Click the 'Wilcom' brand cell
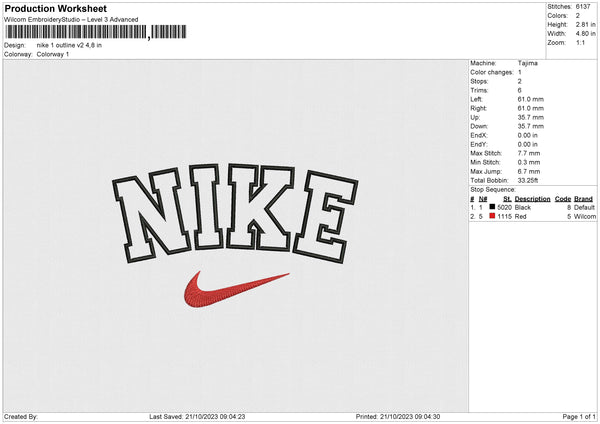This screenshot has height=424, width=600. point(585,217)
